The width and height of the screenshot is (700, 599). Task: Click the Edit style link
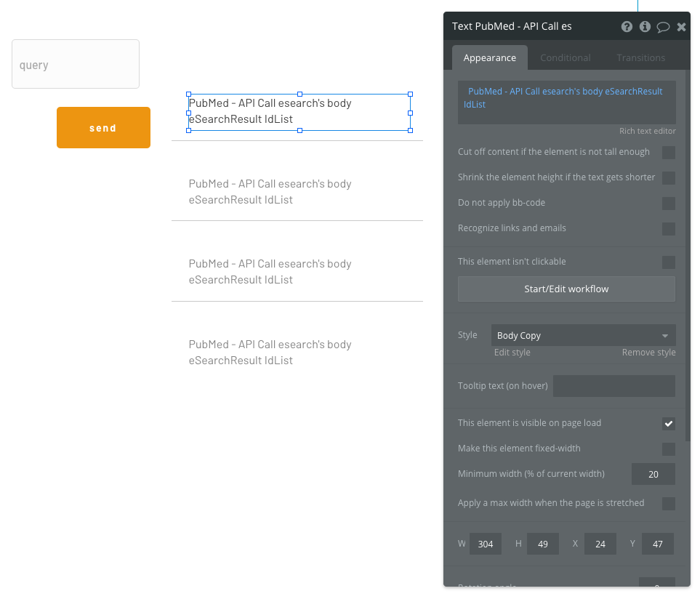pos(512,352)
